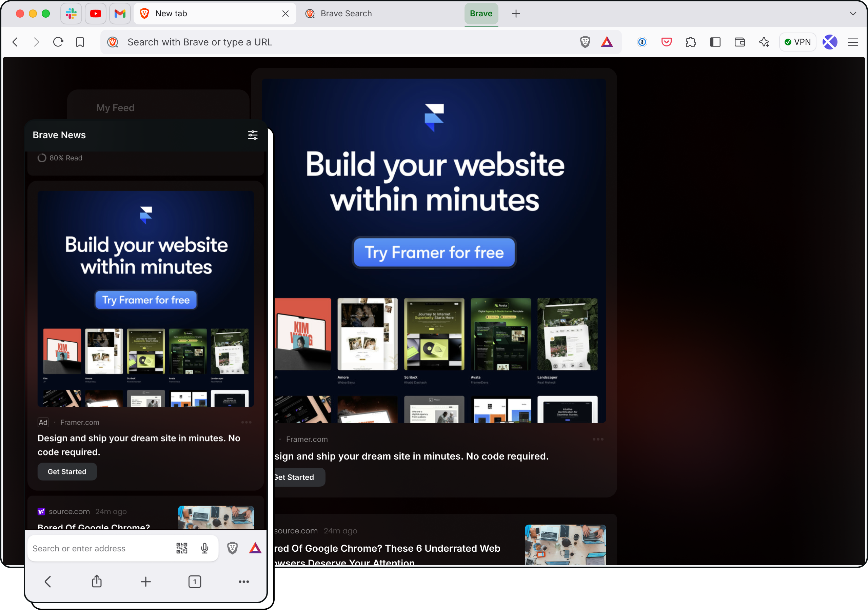Image resolution: width=868 pixels, height=610 pixels.
Task: Open more options on desktop Framer ad
Action: [x=598, y=439]
